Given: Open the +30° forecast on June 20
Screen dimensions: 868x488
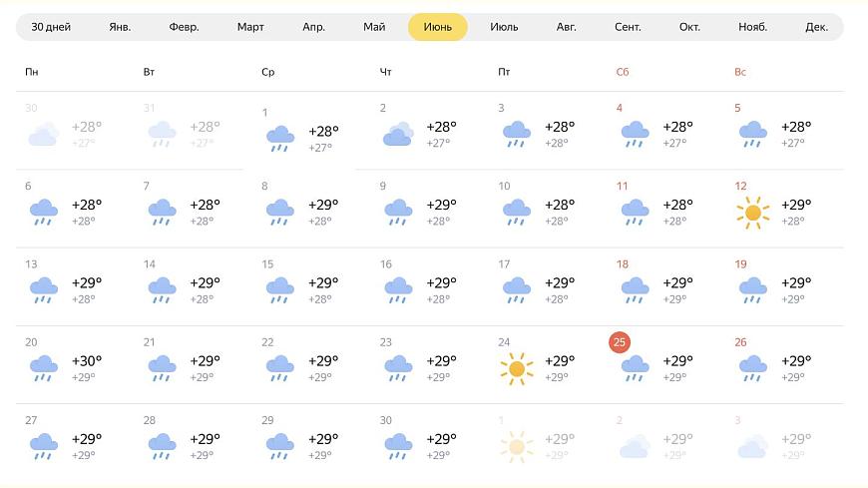Looking at the screenshot, I should (x=87, y=361).
